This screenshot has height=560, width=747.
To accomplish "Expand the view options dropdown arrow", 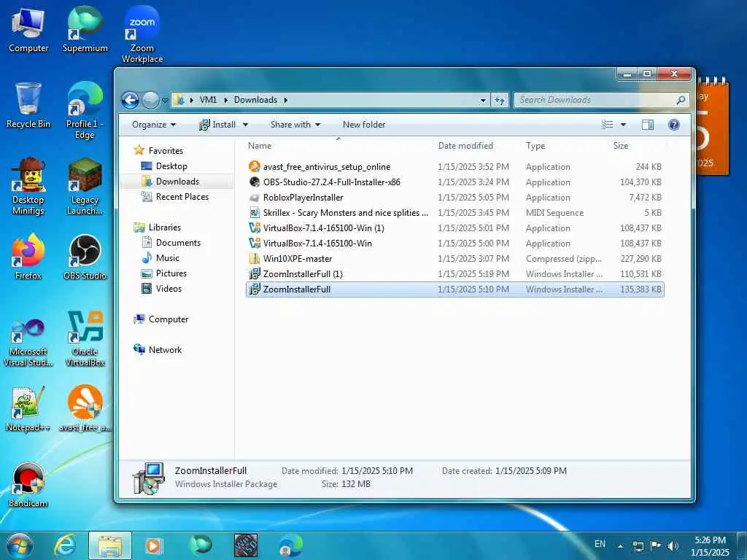I will (623, 125).
